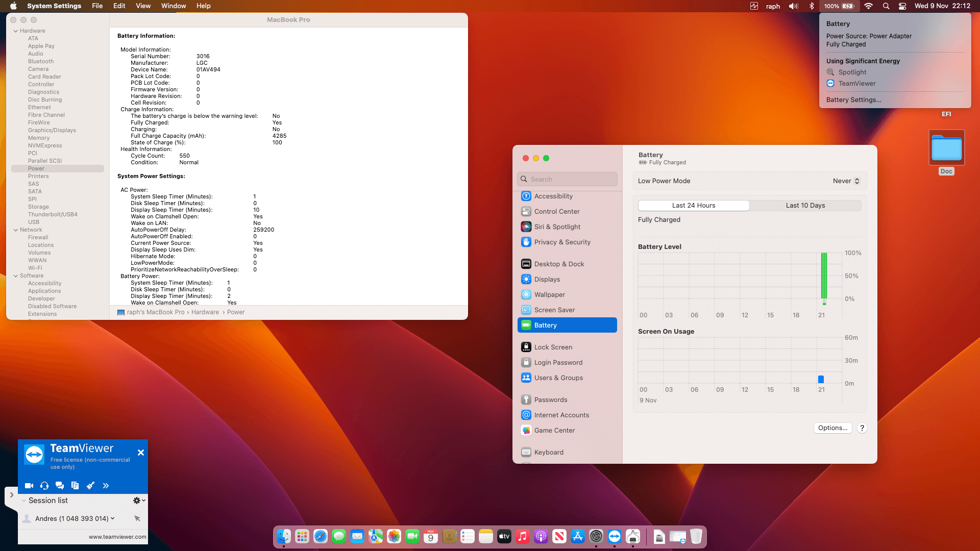The height and width of the screenshot is (551, 980).
Task: Collapse Network tree in System Information
Action: pos(15,230)
